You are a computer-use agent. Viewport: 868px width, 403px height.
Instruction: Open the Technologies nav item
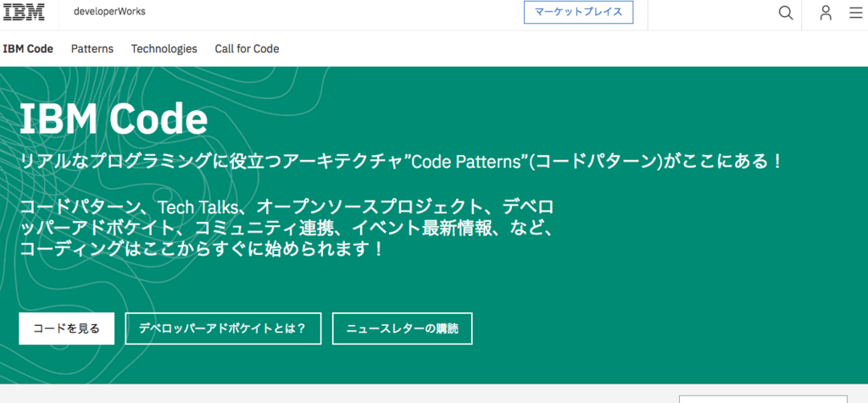tap(164, 48)
